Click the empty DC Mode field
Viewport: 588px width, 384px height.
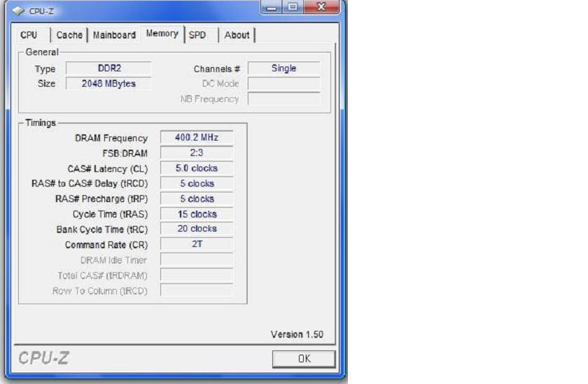point(284,83)
